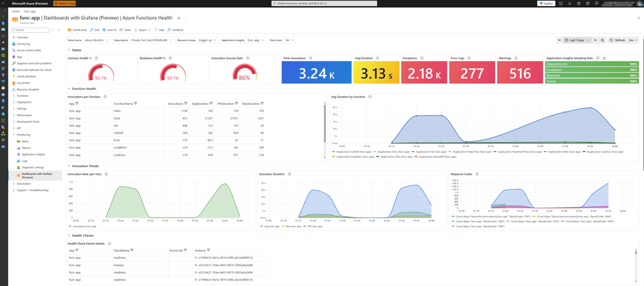The height and width of the screenshot is (286, 644).
Task: Filter the FunctionName column
Action: click(135, 104)
